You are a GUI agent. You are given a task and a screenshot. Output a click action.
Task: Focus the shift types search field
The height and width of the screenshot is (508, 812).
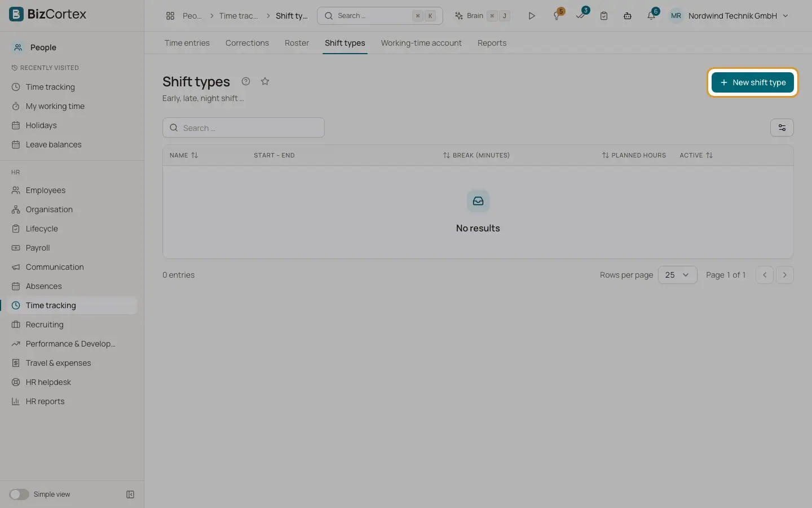pos(244,128)
